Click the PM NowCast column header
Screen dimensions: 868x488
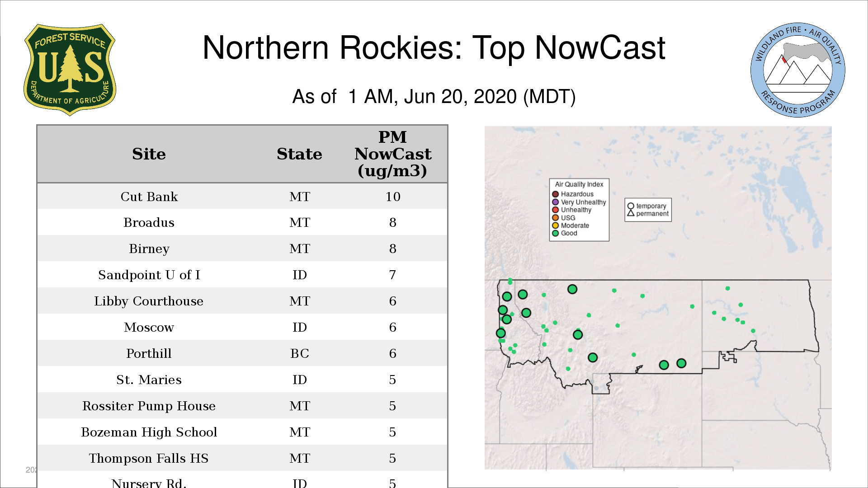coord(392,154)
